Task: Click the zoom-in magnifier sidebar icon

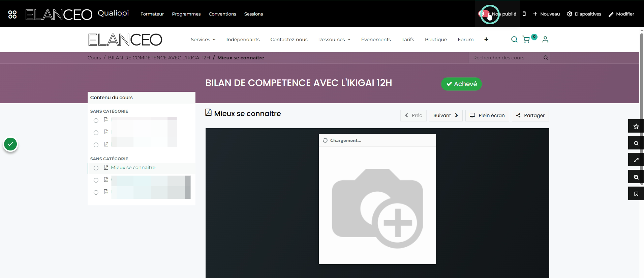Action: [x=636, y=177]
